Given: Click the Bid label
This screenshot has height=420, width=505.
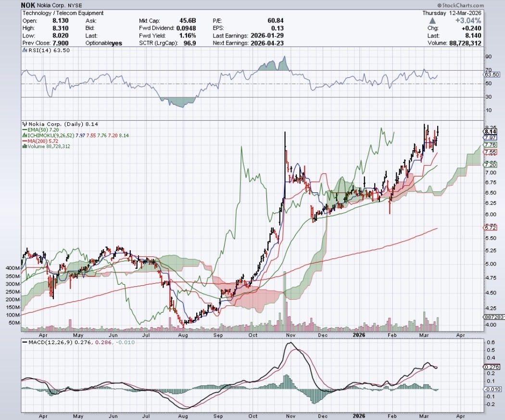Looking at the screenshot, I should tap(89, 28).
